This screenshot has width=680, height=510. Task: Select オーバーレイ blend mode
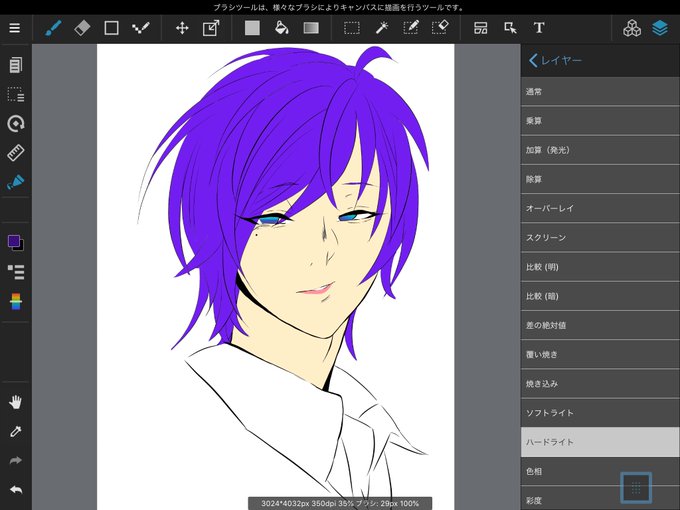point(600,209)
